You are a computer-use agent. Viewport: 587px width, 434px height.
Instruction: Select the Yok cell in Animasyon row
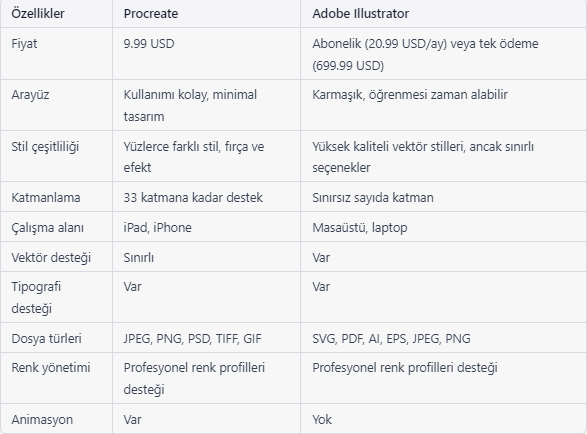pyautogui.click(x=322, y=419)
